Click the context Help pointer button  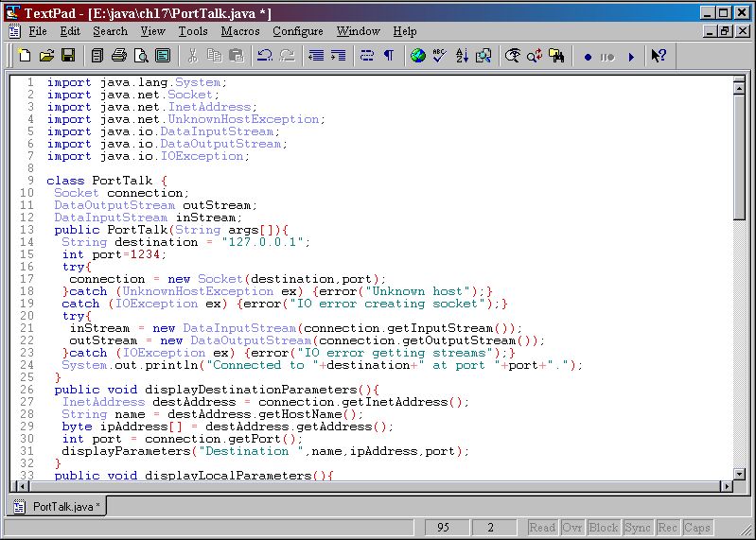[x=659, y=57]
